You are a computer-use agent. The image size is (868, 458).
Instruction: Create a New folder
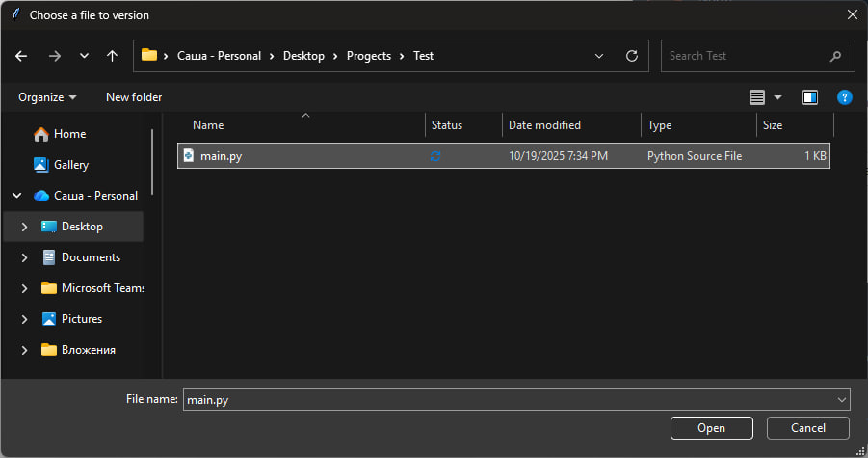click(134, 97)
